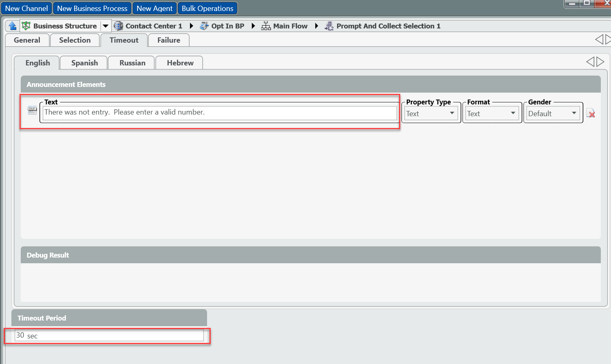Switch to the Failure tab
Screen dimensions: 611x364
[168, 40]
